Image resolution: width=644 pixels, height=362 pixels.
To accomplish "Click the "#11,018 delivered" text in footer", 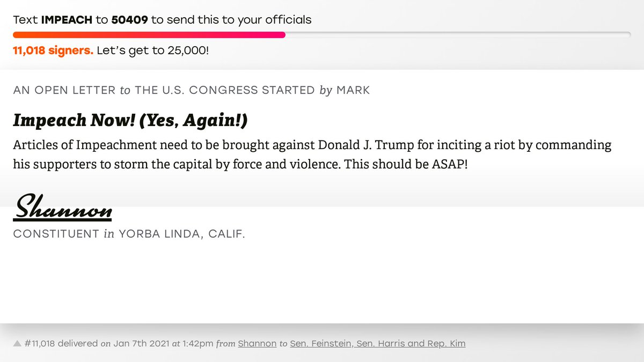I will (x=61, y=343).
